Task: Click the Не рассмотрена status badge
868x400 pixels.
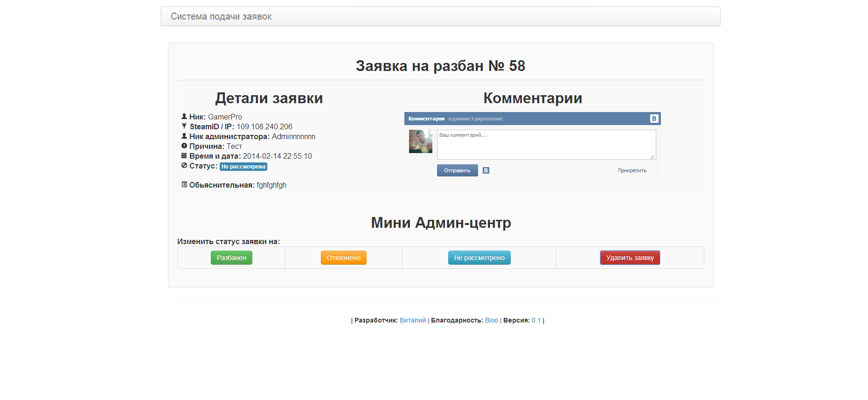Action: [243, 167]
